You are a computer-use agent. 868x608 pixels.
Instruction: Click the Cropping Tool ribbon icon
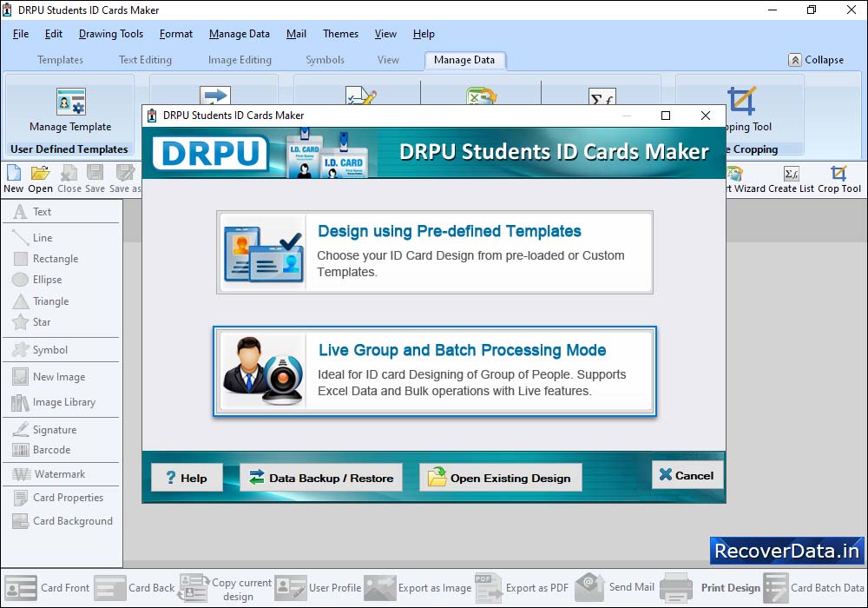point(741,101)
